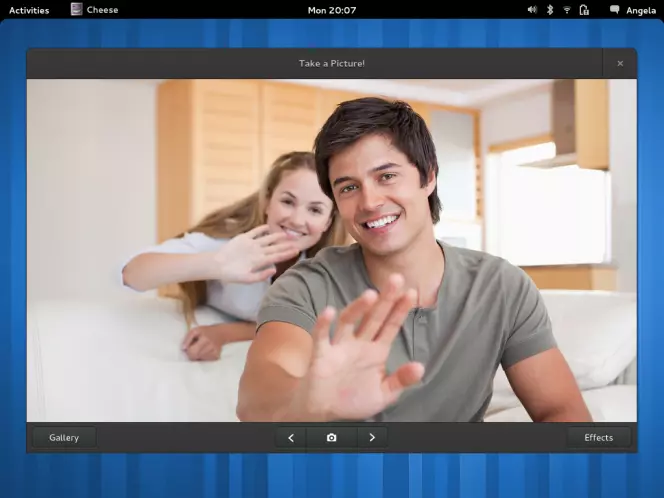Click the Take a Picture! title text

(332, 64)
